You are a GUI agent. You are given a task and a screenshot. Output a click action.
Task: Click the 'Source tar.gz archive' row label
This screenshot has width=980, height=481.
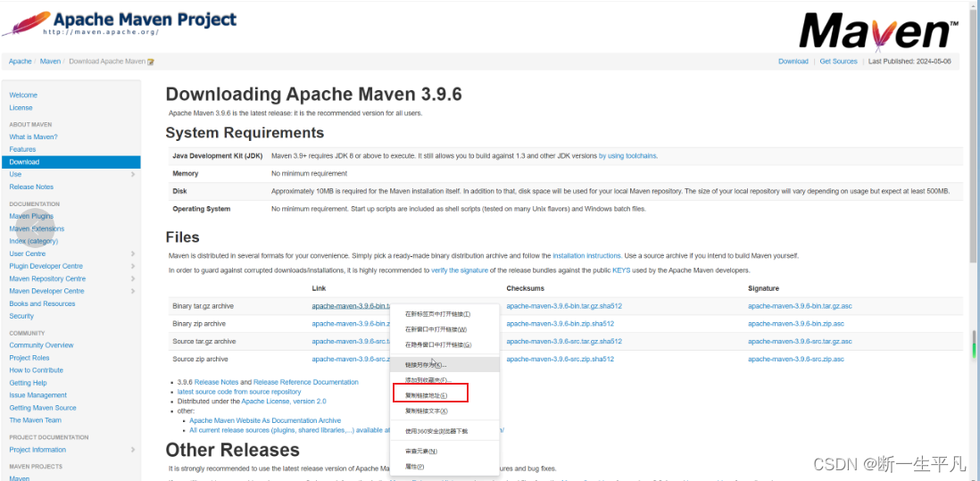click(203, 342)
